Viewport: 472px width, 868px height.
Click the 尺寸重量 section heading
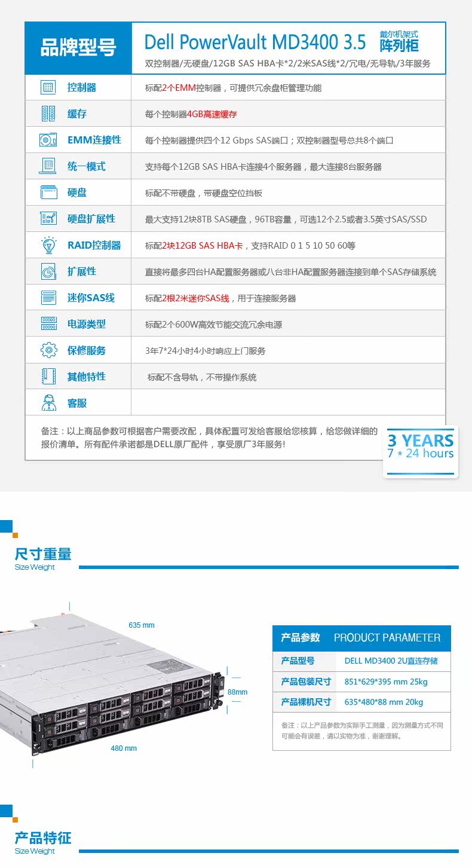pyautogui.click(x=43, y=554)
